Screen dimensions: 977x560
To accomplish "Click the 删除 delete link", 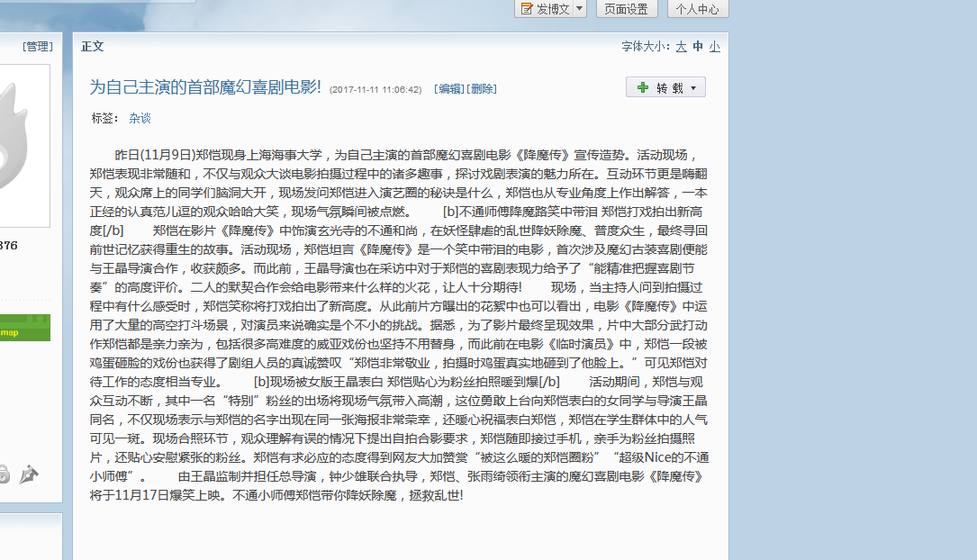I will (x=482, y=89).
